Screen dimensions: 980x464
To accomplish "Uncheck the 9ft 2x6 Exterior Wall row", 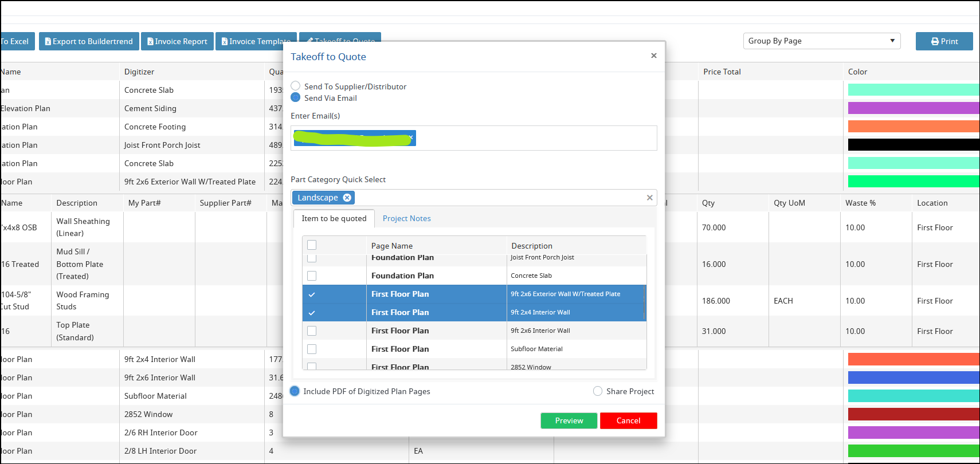I will pyautogui.click(x=312, y=294).
